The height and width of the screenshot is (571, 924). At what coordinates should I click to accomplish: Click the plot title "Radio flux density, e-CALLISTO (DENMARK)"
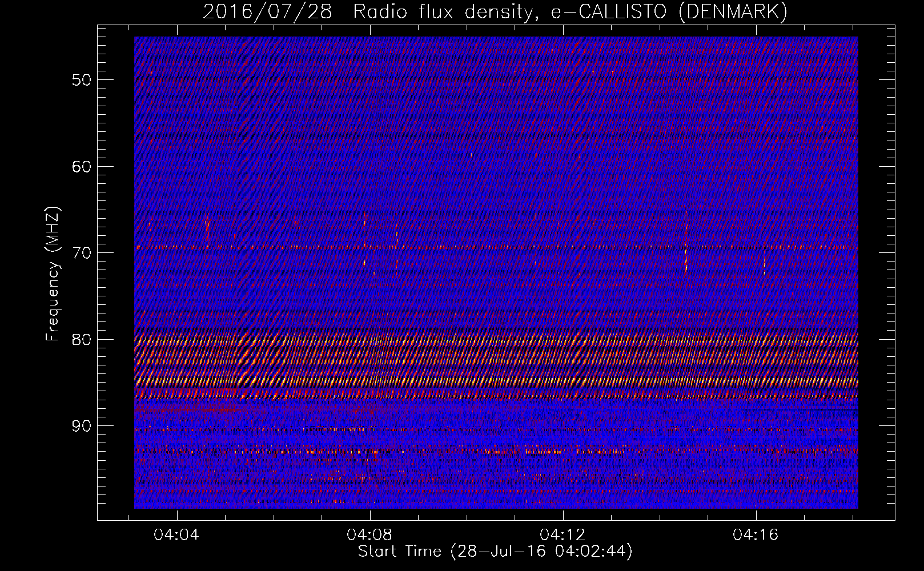click(571, 12)
